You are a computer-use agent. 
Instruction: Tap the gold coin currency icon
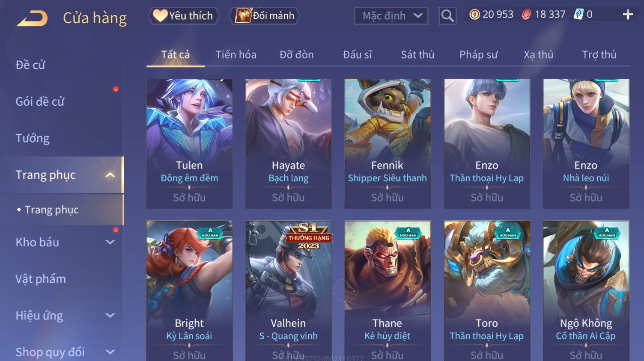tap(474, 15)
